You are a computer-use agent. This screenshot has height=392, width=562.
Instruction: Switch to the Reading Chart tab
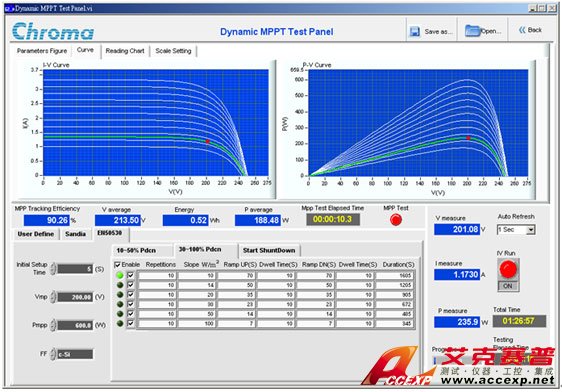pyautogui.click(x=125, y=51)
